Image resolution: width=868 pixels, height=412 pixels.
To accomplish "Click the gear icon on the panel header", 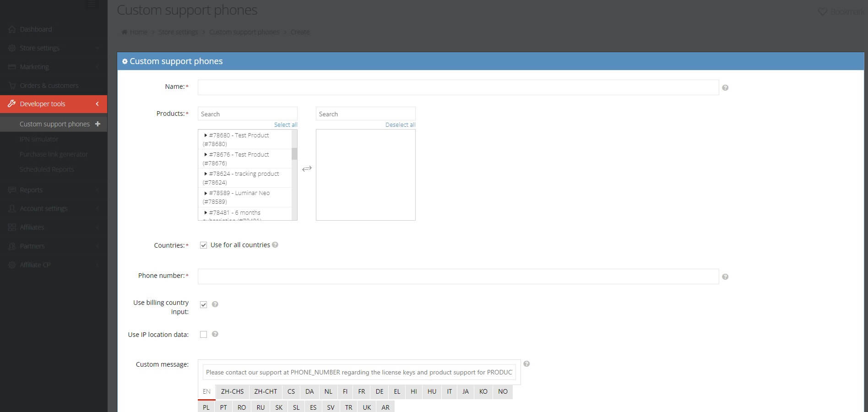I will pos(125,61).
